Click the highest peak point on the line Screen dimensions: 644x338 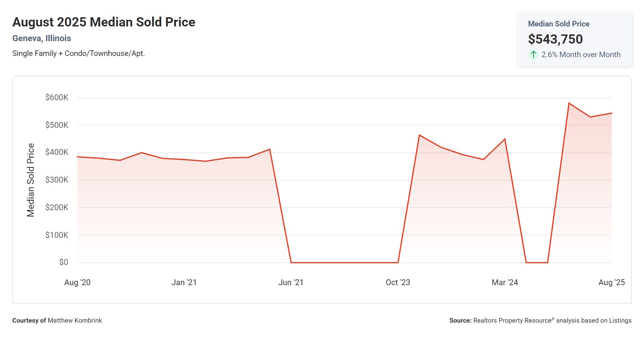point(569,103)
